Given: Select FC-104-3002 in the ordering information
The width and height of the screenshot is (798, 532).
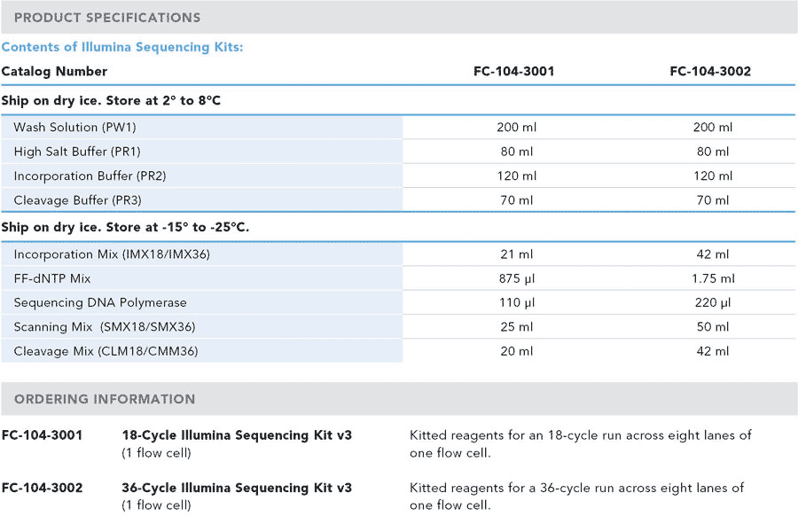Looking at the screenshot, I should 42,488.
